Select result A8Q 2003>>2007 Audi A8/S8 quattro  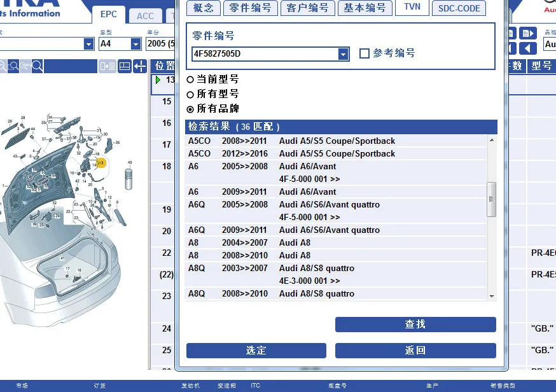[x=335, y=274]
